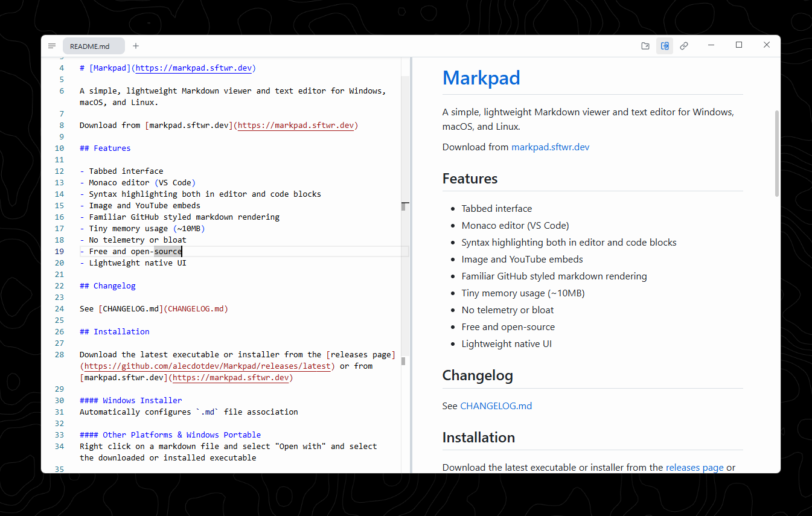This screenshot has height=516, width=812.
Task: Click the highlighted word 'source' on line 19
Action: 167,251
